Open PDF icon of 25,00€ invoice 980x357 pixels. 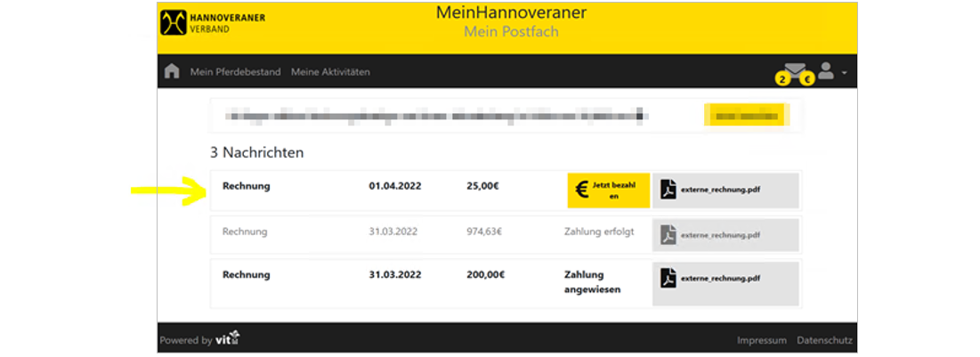tap(668, 188)
